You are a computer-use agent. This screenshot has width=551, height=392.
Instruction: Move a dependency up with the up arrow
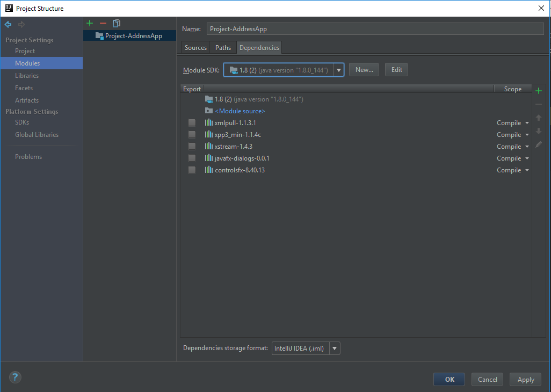click(x=539, y=118)
